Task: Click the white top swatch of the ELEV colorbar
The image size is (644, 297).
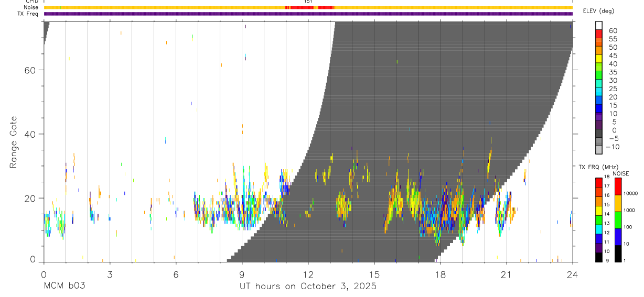Action: click(599, 25)
